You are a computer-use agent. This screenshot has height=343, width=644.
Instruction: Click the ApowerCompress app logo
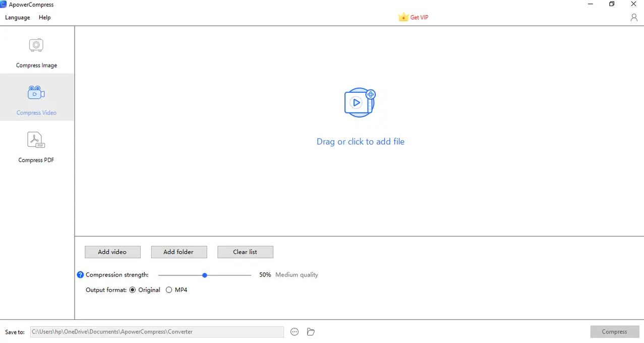point(3,5)
